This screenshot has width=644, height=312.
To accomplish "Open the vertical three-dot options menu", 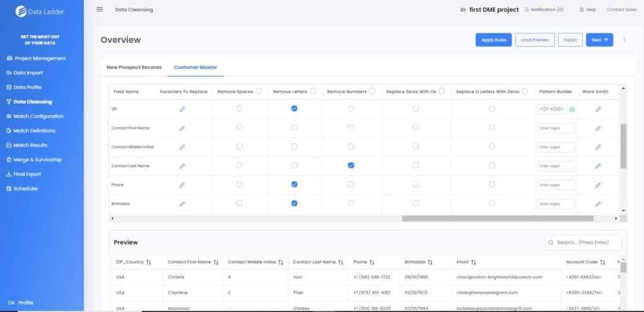I will tap(625, 40).
